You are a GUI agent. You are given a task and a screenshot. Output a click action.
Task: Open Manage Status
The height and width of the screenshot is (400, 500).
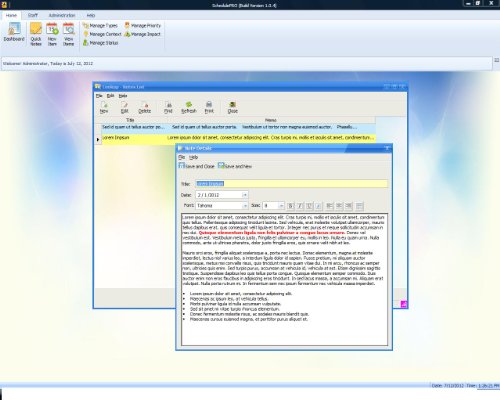(x=100, y=43)
